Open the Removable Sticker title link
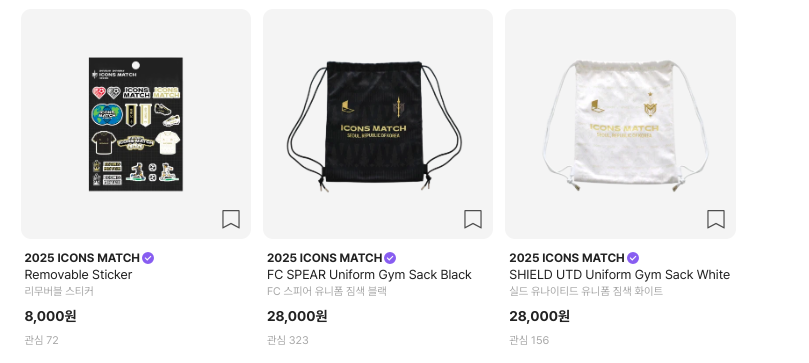 [x=78, y=275]
